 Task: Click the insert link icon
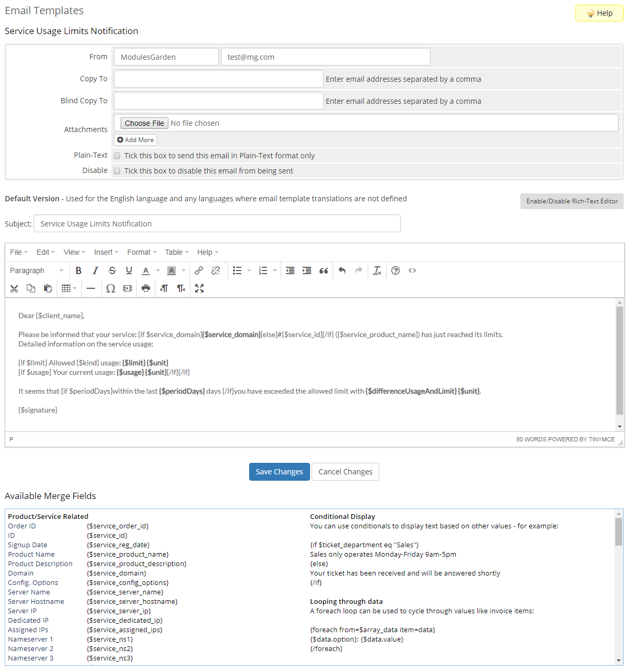199,270
